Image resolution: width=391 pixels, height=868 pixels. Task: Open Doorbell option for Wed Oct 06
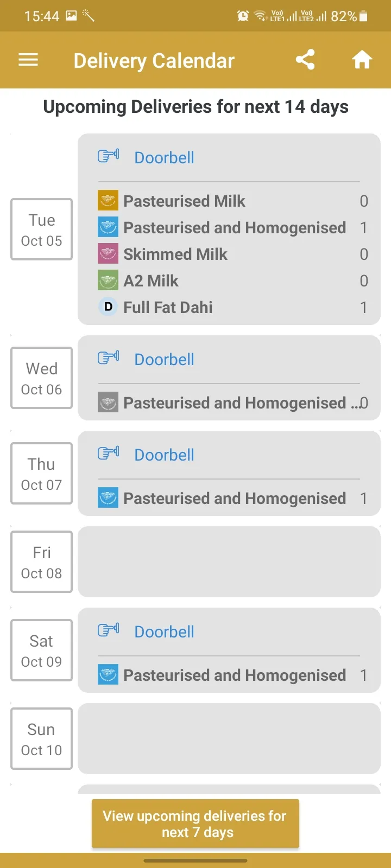coord(164,359)
